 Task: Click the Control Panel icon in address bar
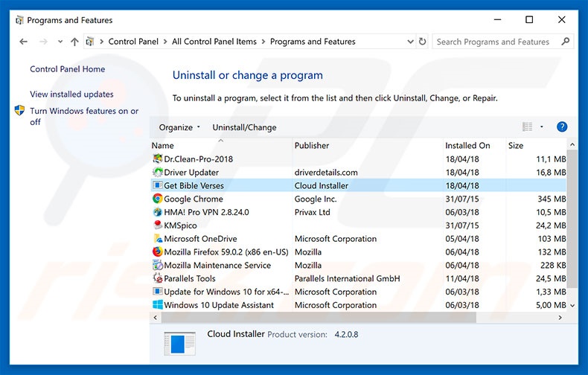[x=90, y=42]
